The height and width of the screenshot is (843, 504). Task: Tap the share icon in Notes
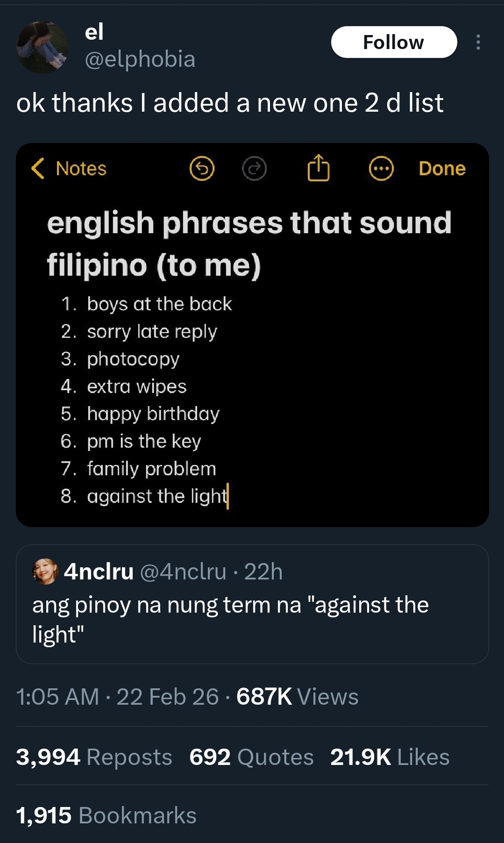[x=318, y=167]
